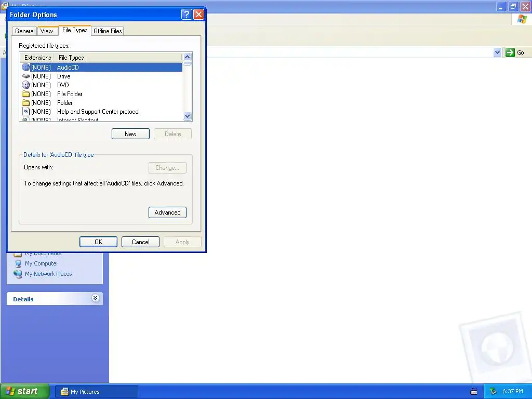Click the Drive file type icon
Screen dimensions: 532x399
coord(26,76)
